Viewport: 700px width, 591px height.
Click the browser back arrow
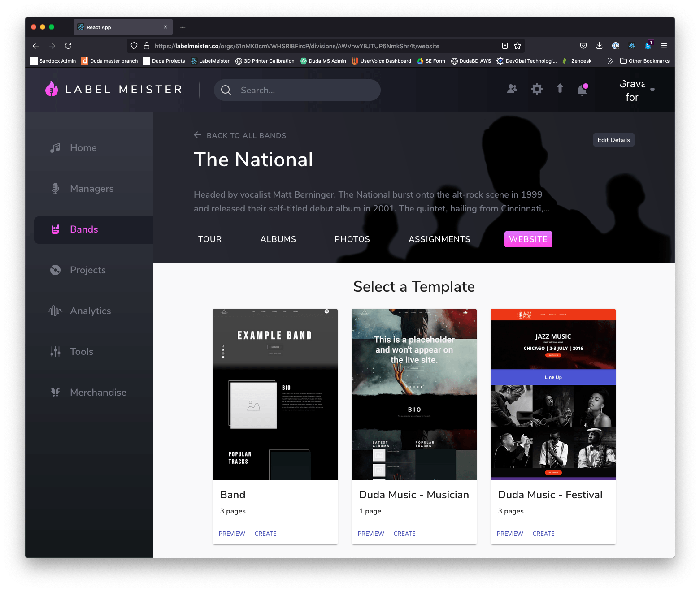36,46
